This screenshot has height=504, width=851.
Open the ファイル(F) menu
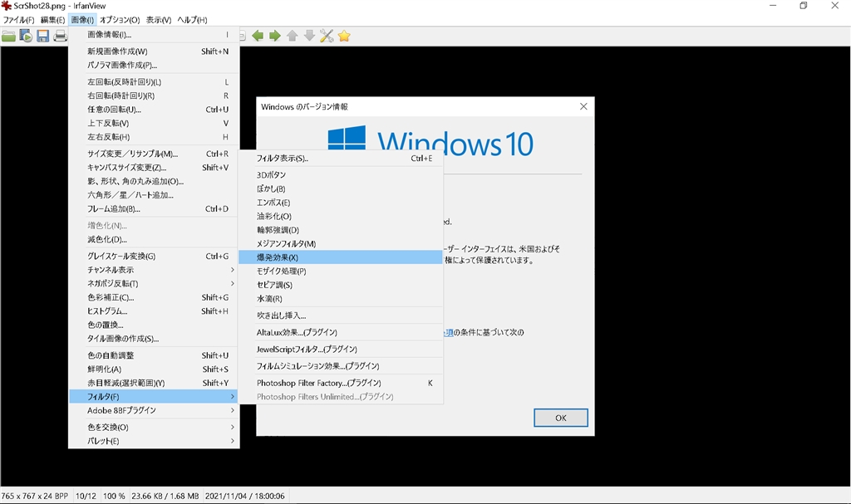pos(18,20)
